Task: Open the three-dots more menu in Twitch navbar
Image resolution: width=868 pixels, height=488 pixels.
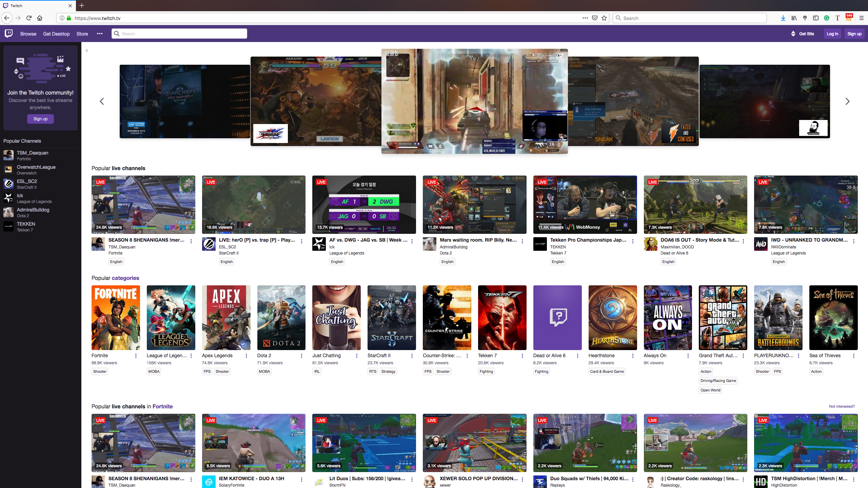Action: [100, 34]
